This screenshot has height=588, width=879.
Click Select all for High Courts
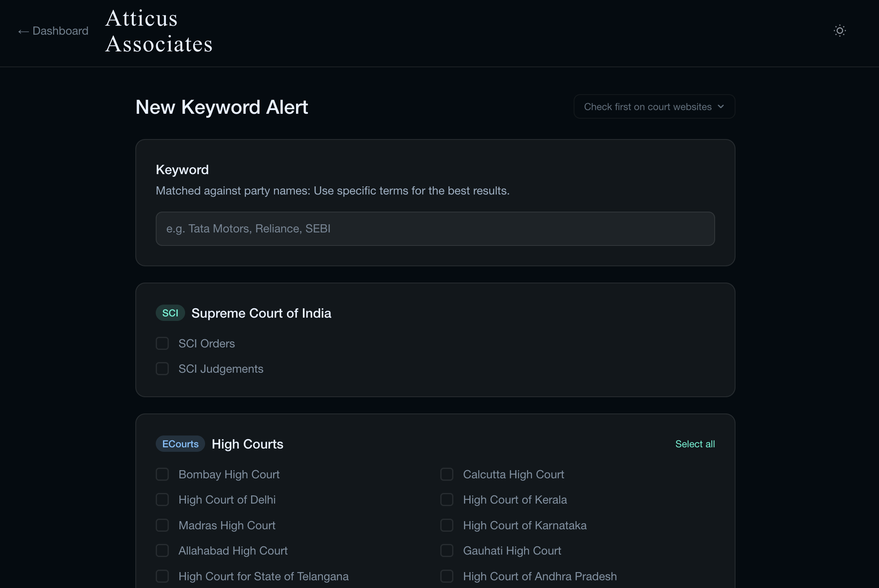tap(695, 444)
